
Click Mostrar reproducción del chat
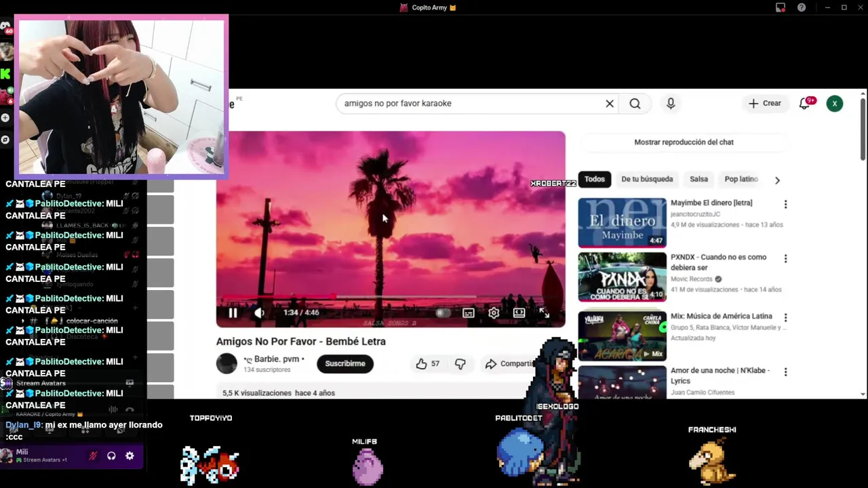[x=684, y=142]
